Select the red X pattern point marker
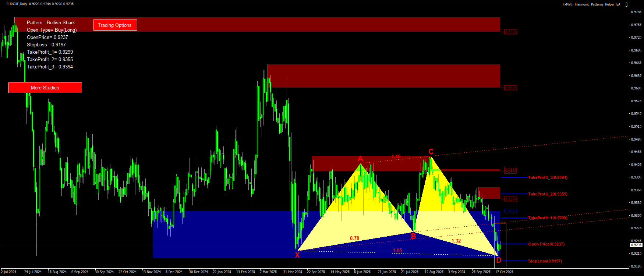This screenshot has width=644, height=276. tap(297, 255)
